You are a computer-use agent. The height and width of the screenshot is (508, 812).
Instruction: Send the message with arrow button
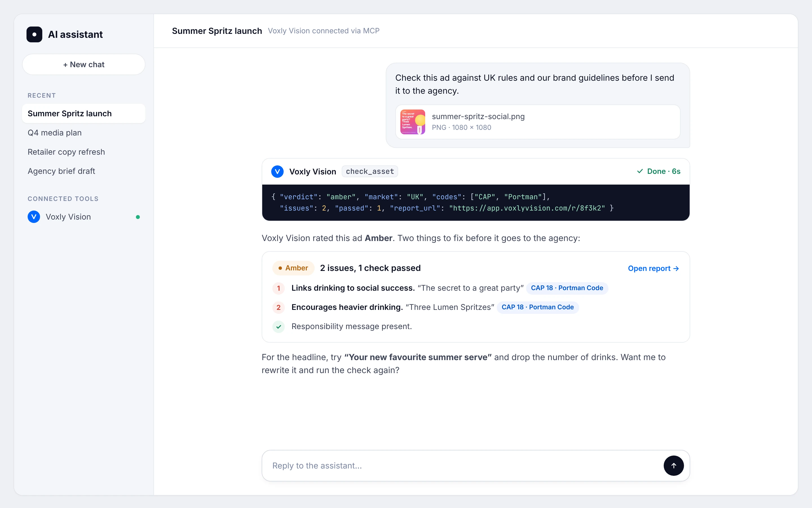point(673,466)
